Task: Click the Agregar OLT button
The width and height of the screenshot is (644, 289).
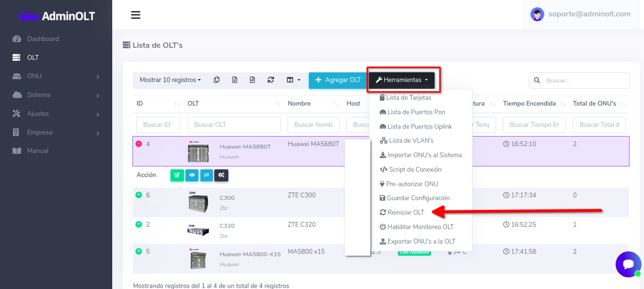Action: pyautogui.click(x=338, y=80)
